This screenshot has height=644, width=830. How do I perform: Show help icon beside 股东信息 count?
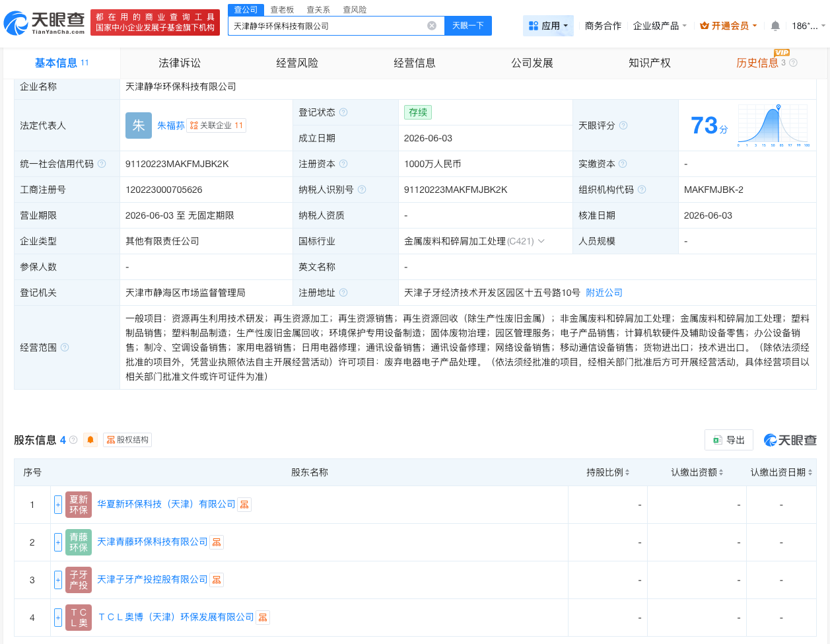coord(73,440)
